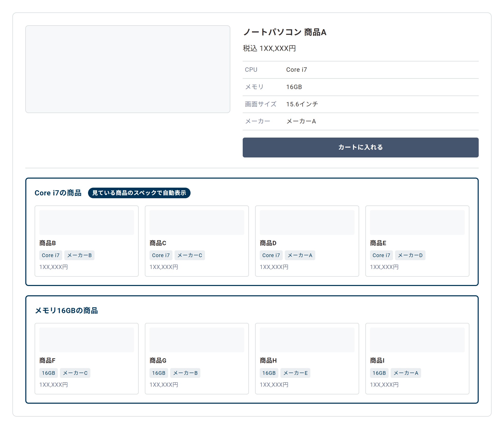Viewport: 504px width, 429px height.
Task: Open the 商品F product title
Action: pos(47,360)
